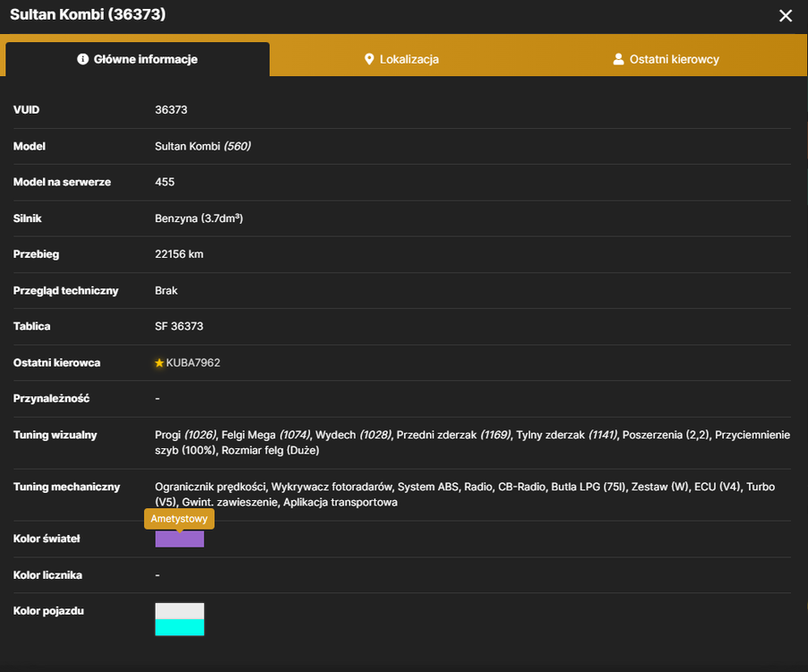Switch to the Lokalizacja tab
This screenshot has height=672, width=808.
tap(401, 59)
